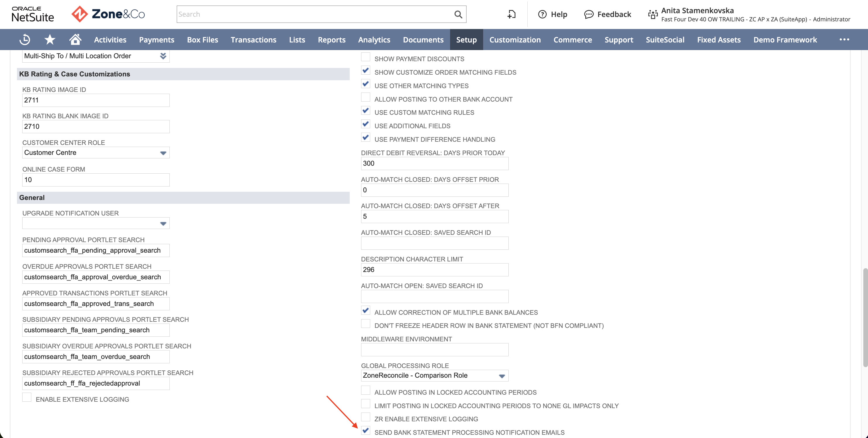Viewport: 868px width, 438px height.
Task: Show more menus via ellipsis icon
Action: tap(844, 40)
